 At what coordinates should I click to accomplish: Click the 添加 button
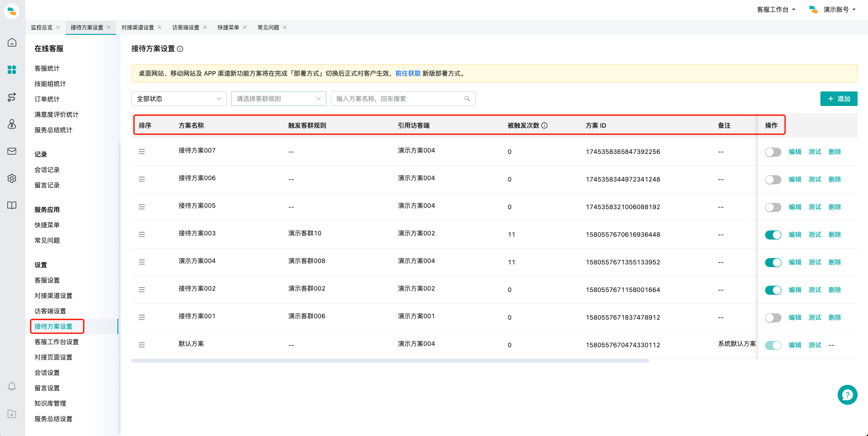[x=839, y=99]
